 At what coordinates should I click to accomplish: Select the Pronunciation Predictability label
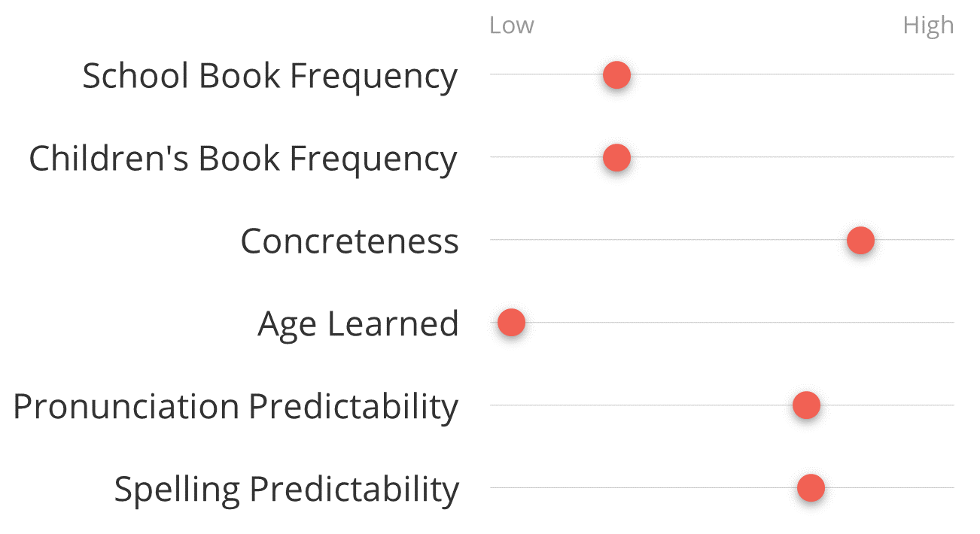(x=236, y=407)
